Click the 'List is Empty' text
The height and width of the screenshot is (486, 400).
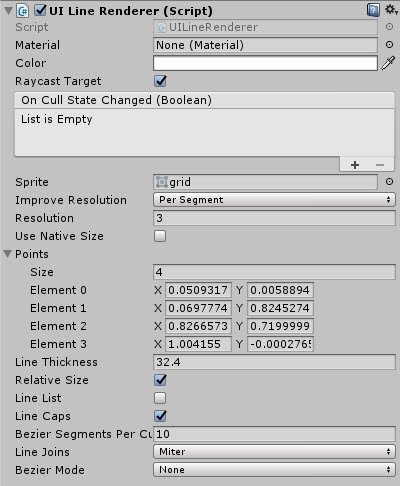click(x=57, y=119)
